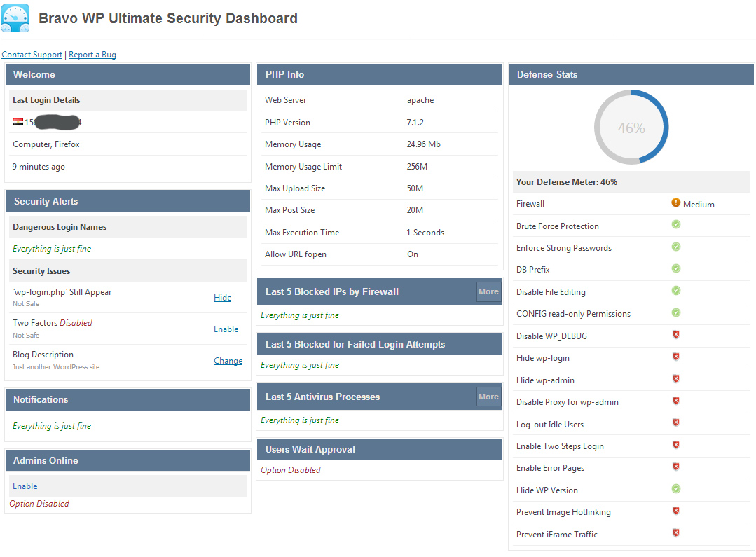The width and height of the screenshot is (756, 557).
Task: Click the Max Execution Time value 1 Seconds
Action: click(425, 233)
